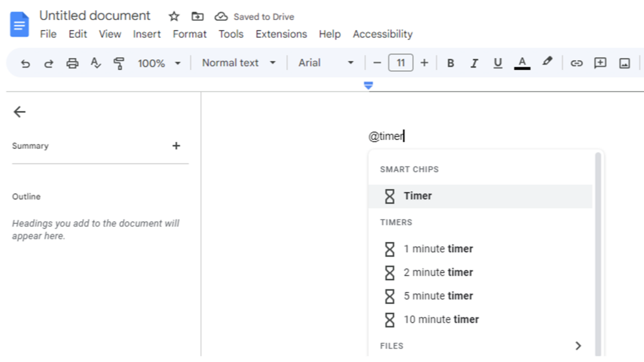This screenshot has height=362, width=644.
Task: Click the insert image icon
Action: 624,63
